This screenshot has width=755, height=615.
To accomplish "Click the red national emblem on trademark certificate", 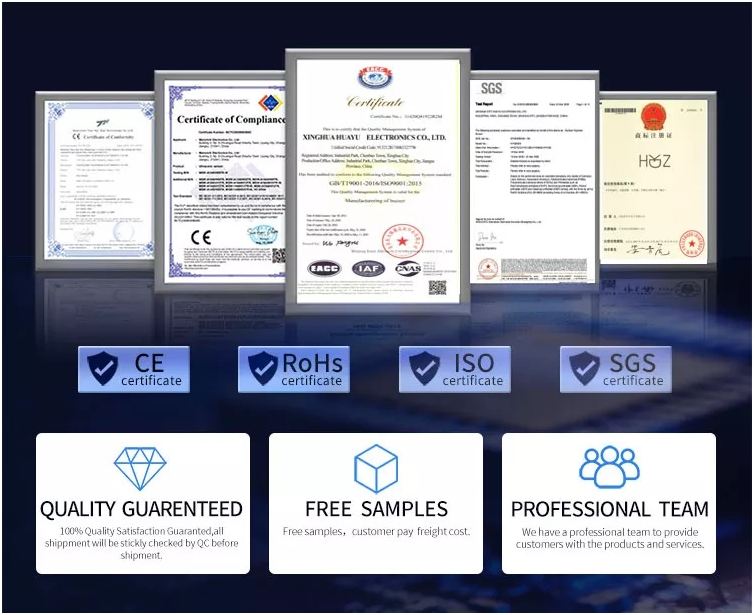I will (652, 117).
